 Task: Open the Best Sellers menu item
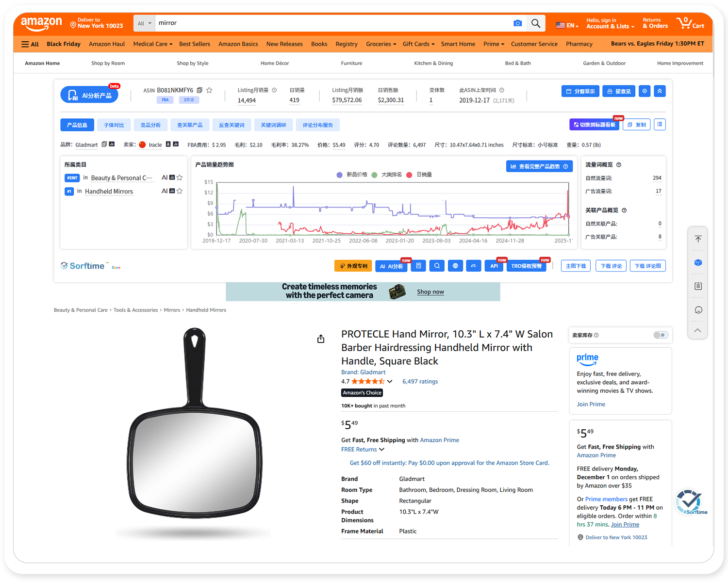click(195, 44)
